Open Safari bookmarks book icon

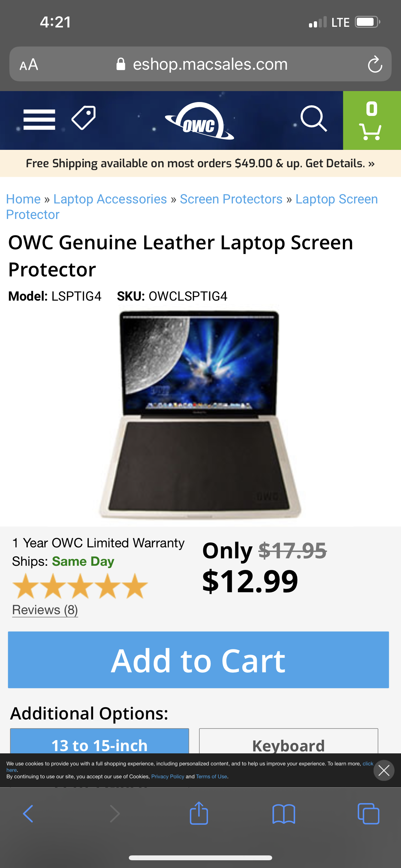[284, 814]
